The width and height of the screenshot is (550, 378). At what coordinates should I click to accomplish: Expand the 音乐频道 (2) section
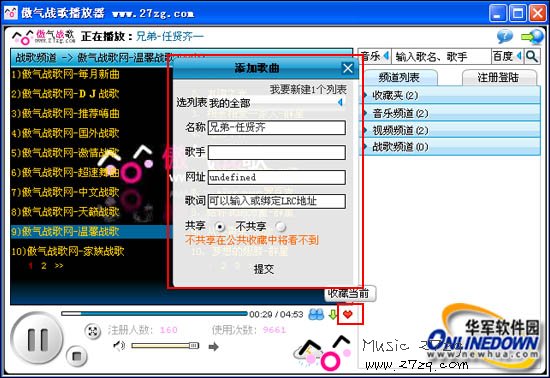click(x=449, y=113)
